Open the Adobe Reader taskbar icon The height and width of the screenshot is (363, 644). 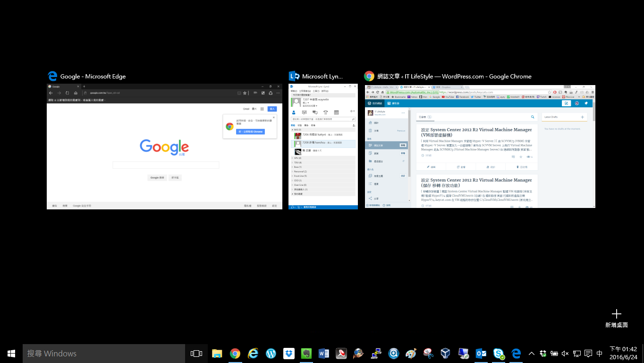341,354
